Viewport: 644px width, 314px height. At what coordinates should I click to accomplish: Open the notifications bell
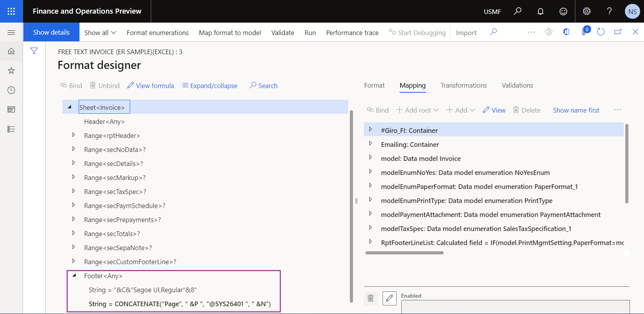click(x=540, y=11)
